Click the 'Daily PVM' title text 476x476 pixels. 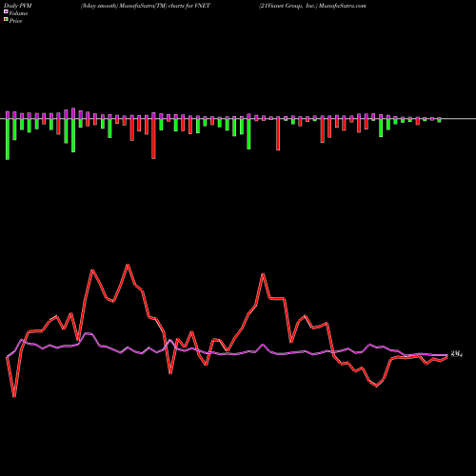coord(18,6)
